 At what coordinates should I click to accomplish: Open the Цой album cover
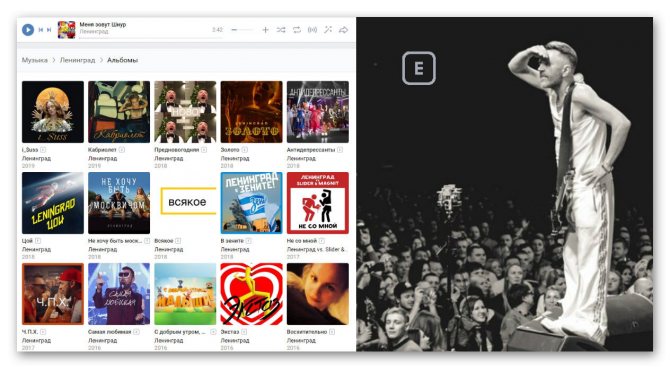click(x=53, y=203)
